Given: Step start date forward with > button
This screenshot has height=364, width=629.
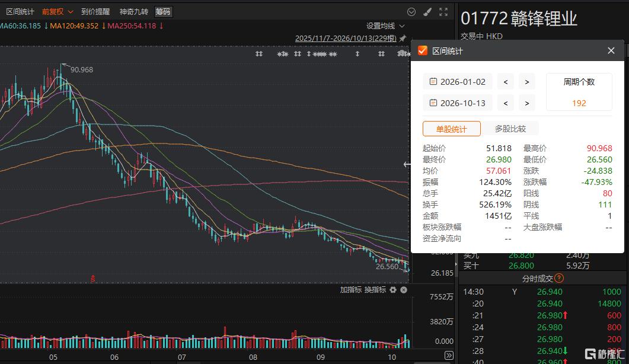Looking at the screenshot, I should tap(526, 81).
